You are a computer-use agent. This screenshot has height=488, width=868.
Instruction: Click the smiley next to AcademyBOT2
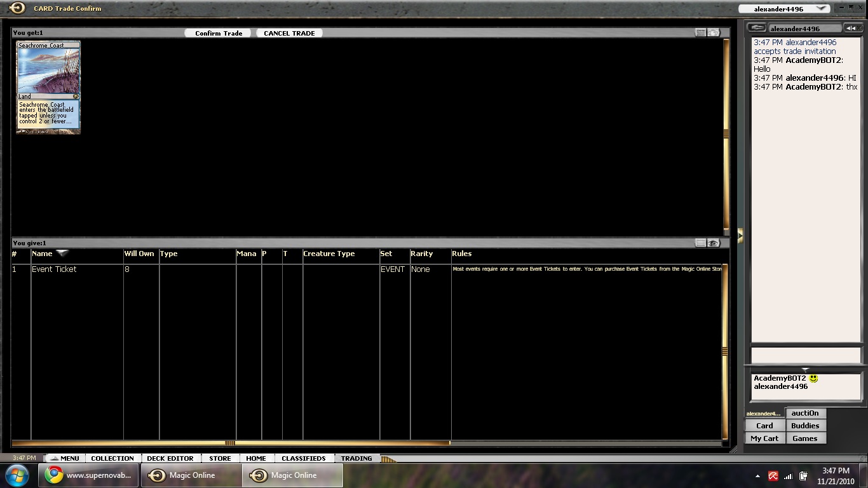point(813,379)
